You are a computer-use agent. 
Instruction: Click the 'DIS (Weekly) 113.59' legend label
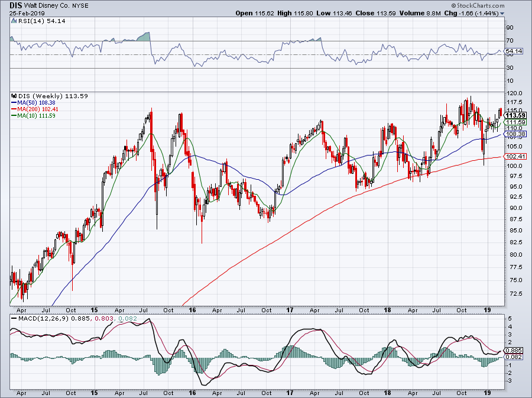(53, 96)
